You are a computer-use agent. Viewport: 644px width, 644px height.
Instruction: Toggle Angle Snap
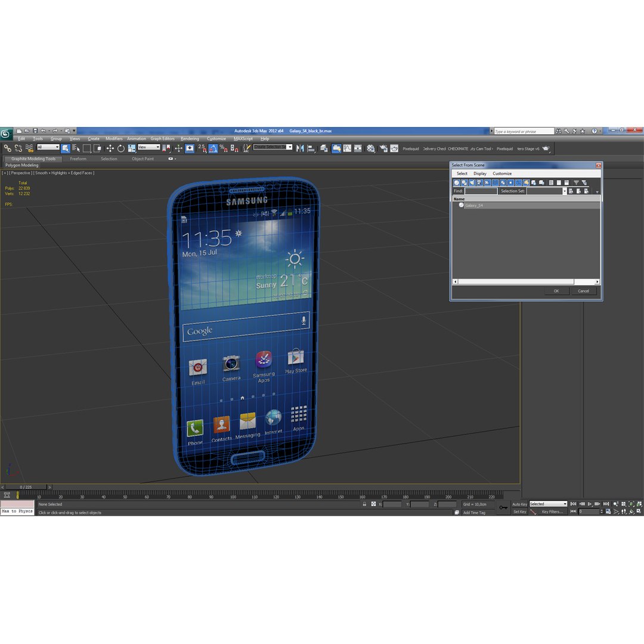pyautogui.click(x=213, y=148)
